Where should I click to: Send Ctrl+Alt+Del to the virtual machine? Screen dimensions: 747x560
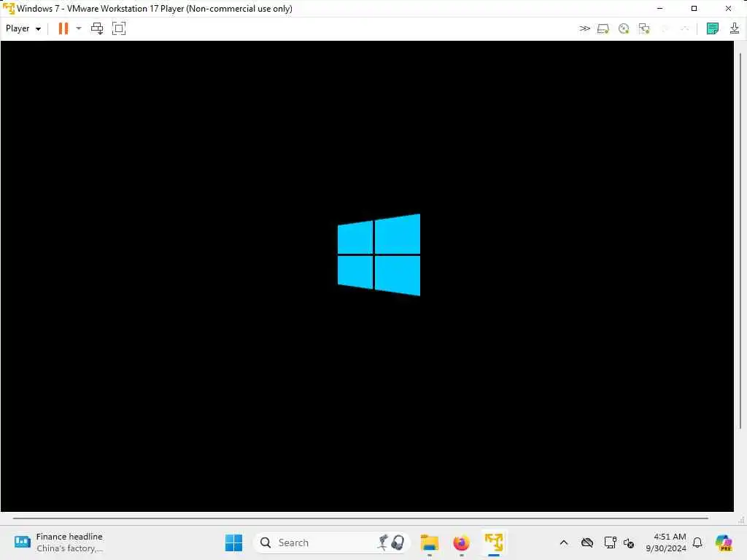tap(97, 28)
